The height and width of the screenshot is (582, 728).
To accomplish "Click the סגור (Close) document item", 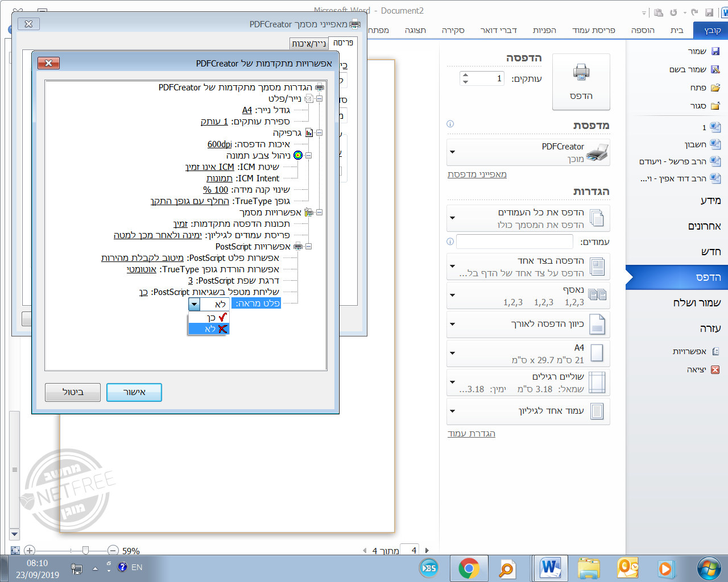I will pos(705,106).
